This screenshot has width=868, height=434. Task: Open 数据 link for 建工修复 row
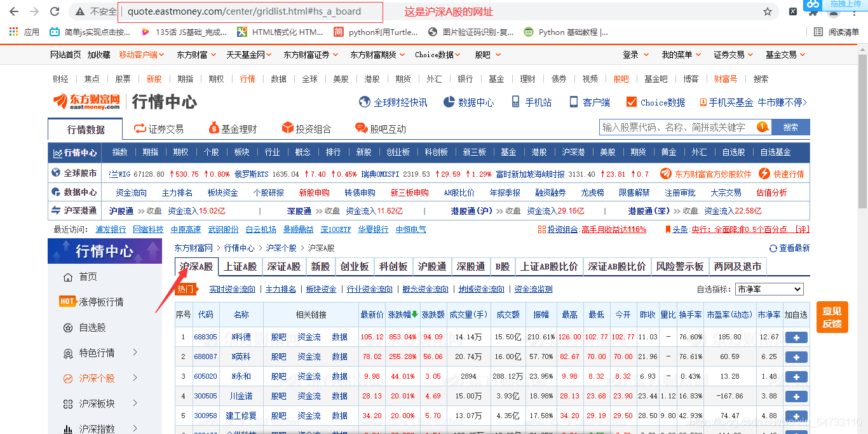point(340,416)
